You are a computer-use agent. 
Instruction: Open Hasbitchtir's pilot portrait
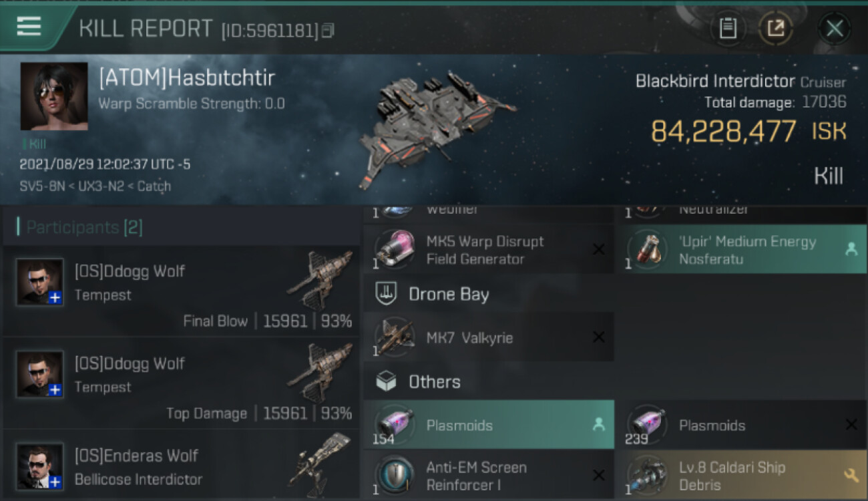click(x=54, y=96)
